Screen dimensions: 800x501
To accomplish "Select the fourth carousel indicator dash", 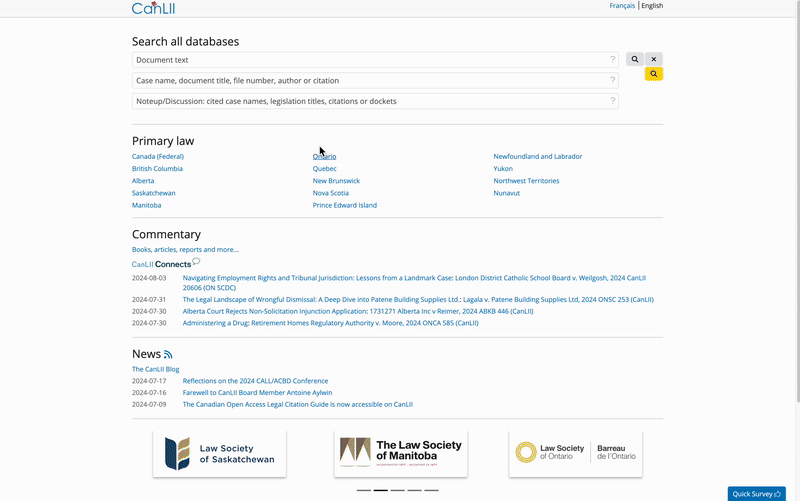I will (x=414, y=490).
